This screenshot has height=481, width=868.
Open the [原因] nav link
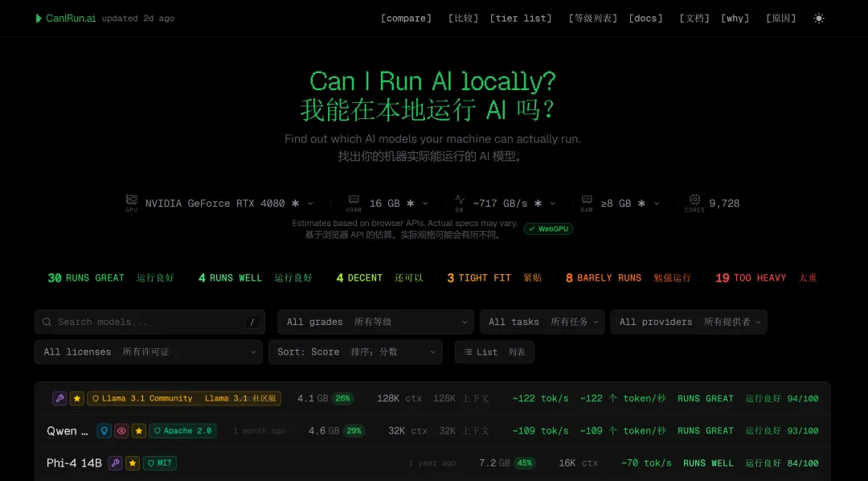click(x=780, y=18)
